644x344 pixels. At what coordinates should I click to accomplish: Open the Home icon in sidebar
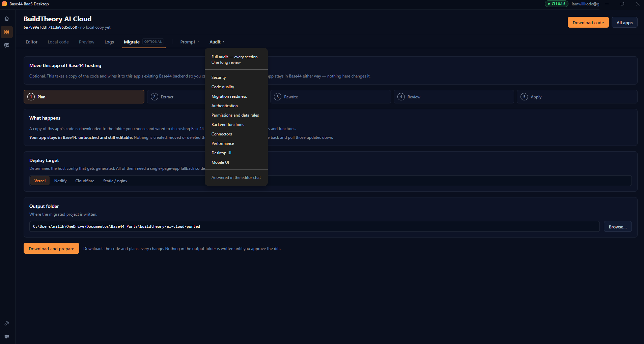(7, 19)
